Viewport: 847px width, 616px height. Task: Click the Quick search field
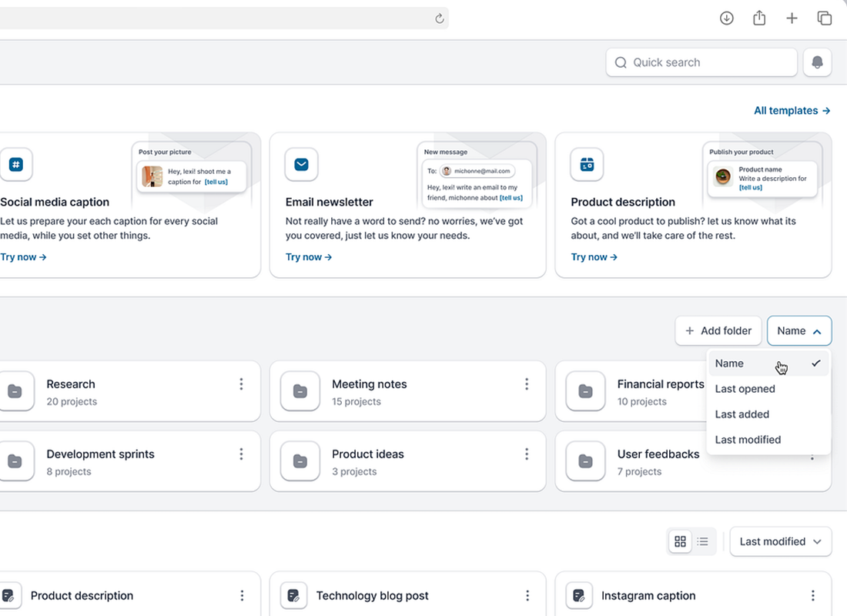[x=701, y=62]
